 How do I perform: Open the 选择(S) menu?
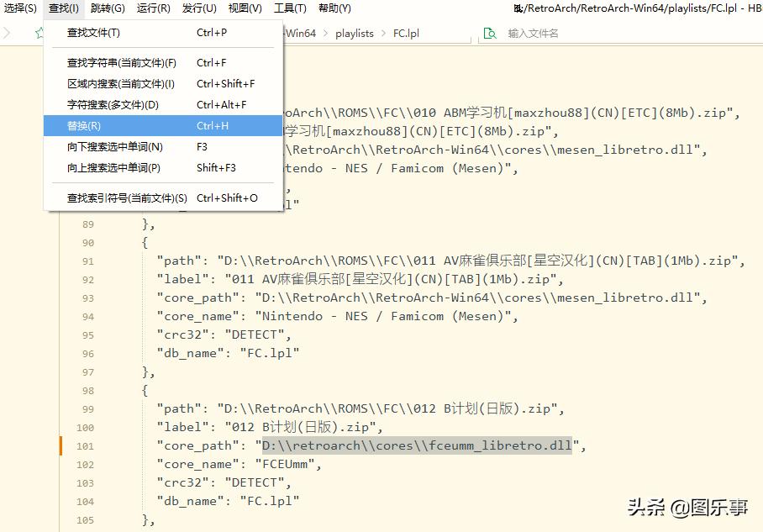click(x=18, y=8)
